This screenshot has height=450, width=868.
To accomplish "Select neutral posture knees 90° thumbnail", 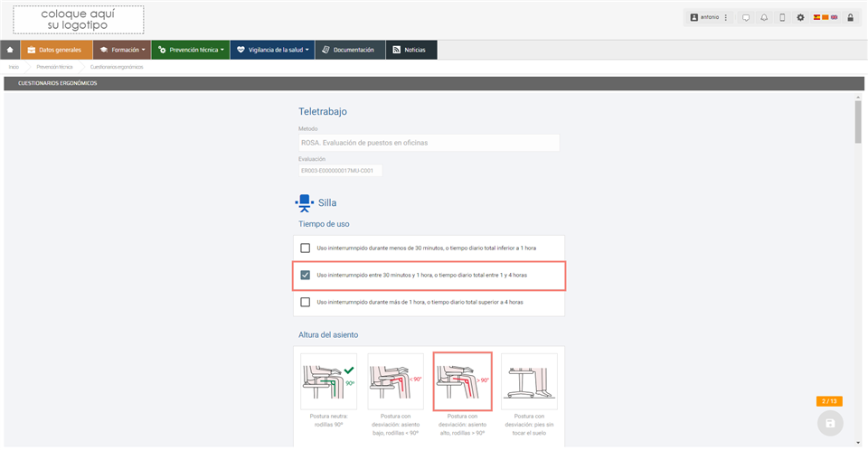I will 327,381.
